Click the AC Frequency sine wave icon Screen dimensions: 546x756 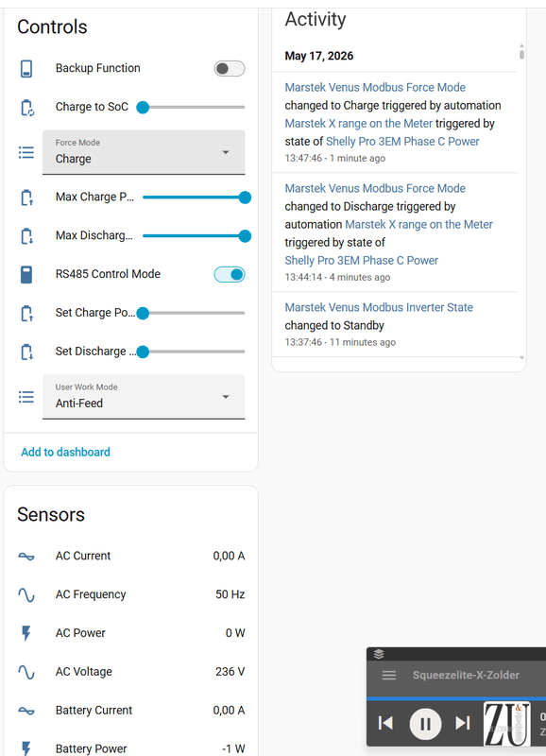click(26, 594)
